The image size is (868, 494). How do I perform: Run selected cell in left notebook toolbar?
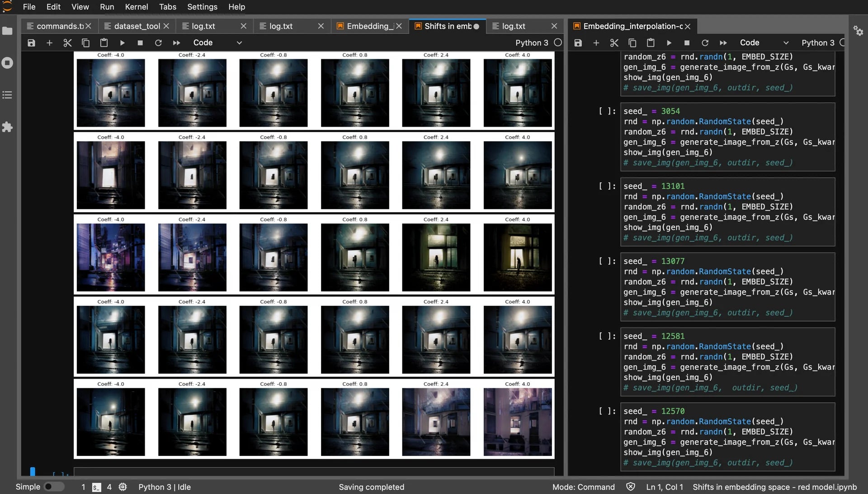pyautogui.click(x=122, y=43)
